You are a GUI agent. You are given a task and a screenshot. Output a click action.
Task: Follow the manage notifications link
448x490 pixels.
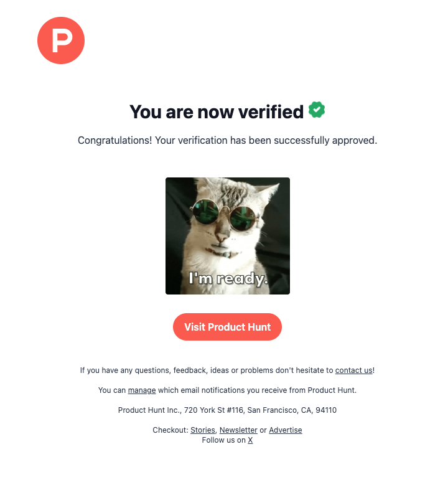coord(141,390)
